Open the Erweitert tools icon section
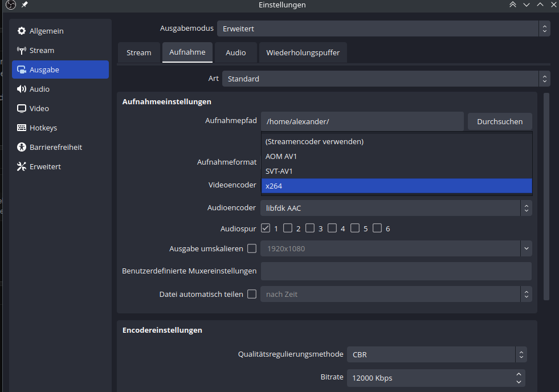 (22, 166)
